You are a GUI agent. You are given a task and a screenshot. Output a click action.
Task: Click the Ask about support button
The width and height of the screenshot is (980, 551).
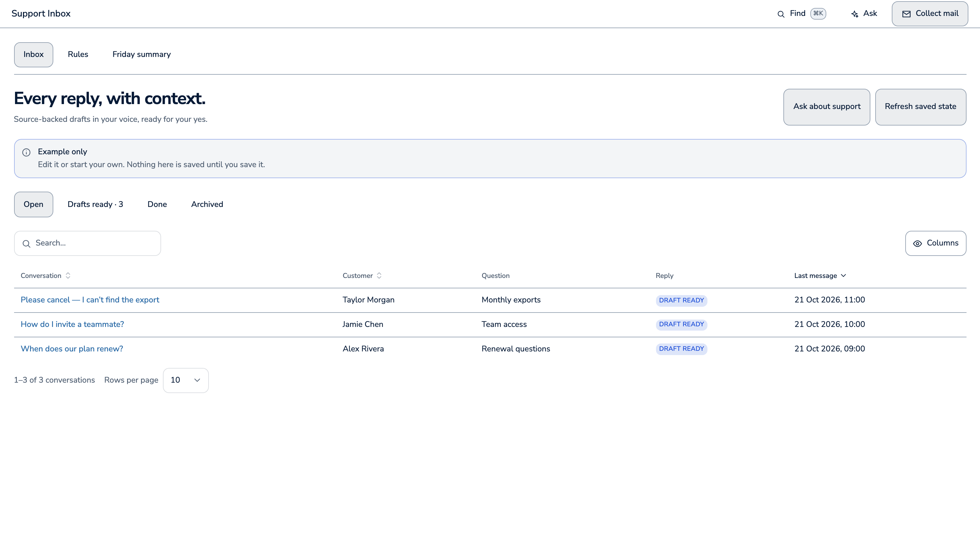point(827,107)
